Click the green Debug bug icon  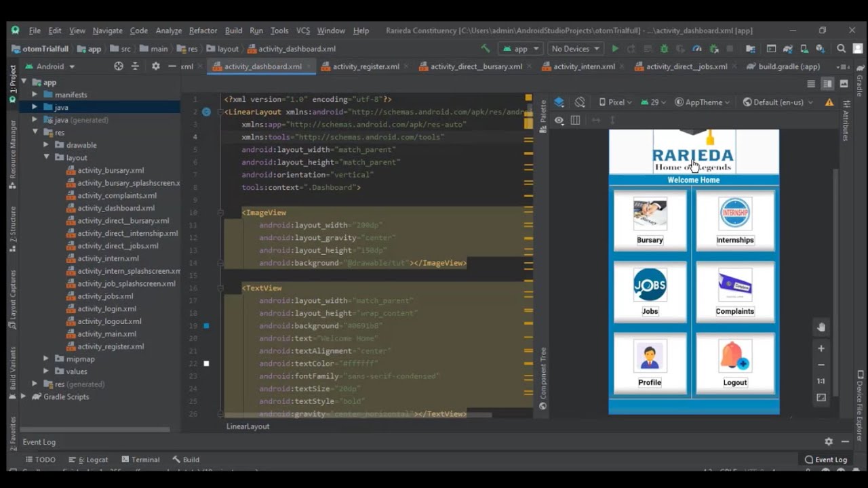(664, 49)
